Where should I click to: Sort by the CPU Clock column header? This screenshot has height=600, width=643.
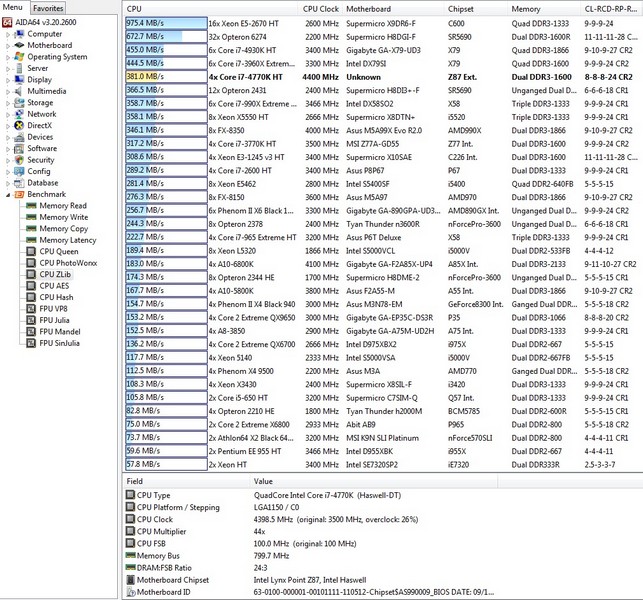pyautogui.click(x=320, y=9)
